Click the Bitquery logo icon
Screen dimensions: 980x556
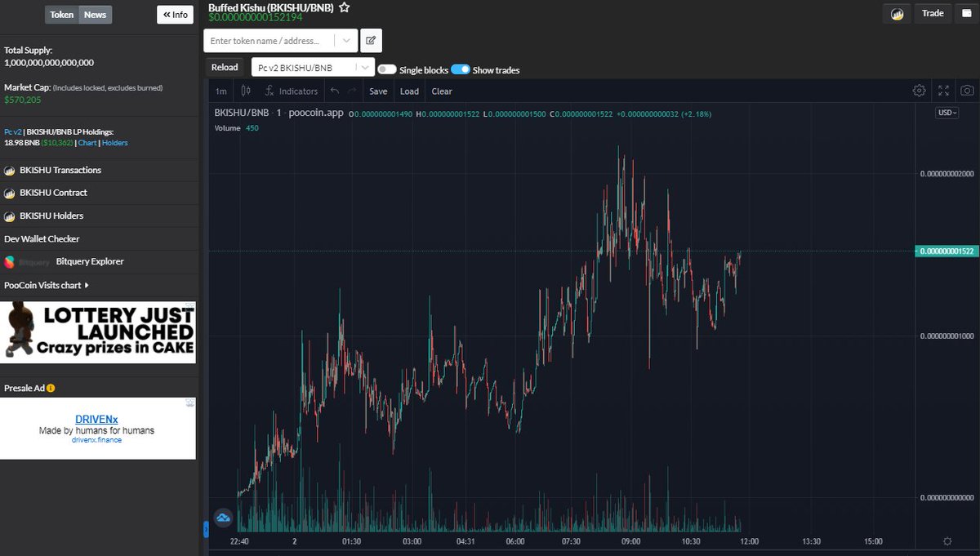coord(10,262)
